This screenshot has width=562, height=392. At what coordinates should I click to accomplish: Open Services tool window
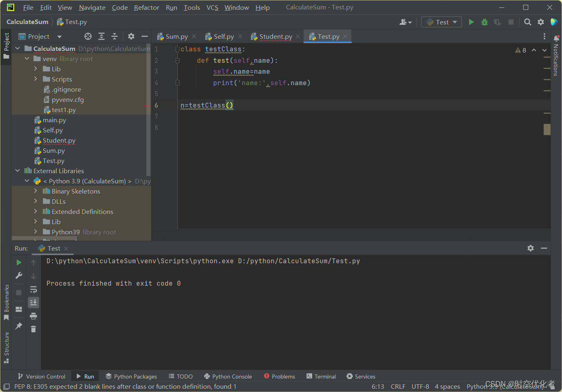(x=361, y=377)
